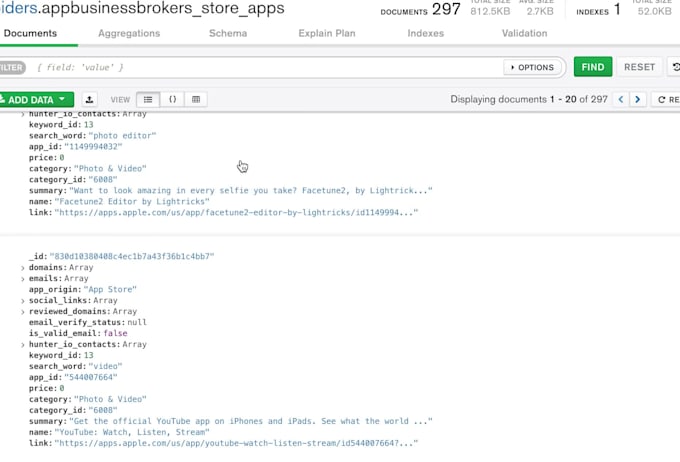The width and height of the screenshot is (680, 462).
Task: Open the Indexes tab
Action: pos(425,33)
